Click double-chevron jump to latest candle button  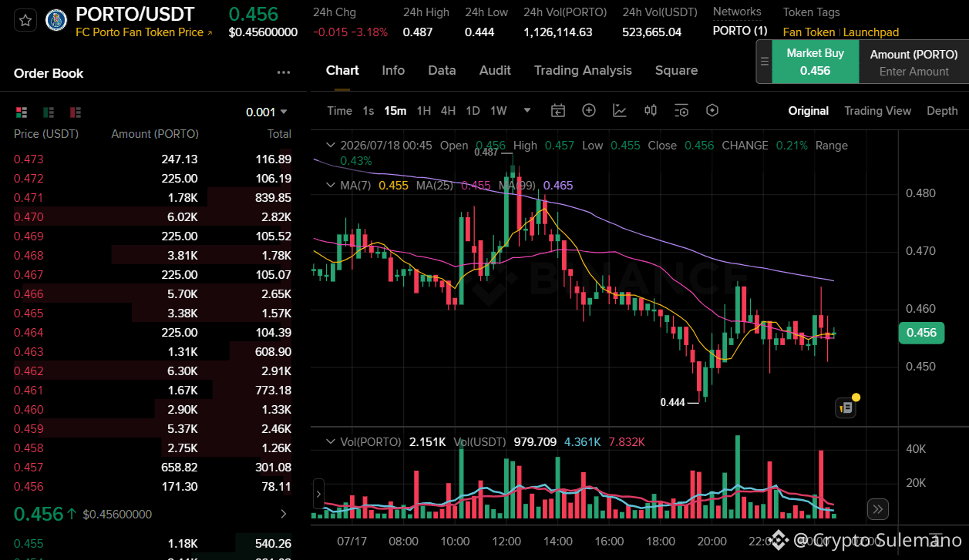tap(878, 508)
